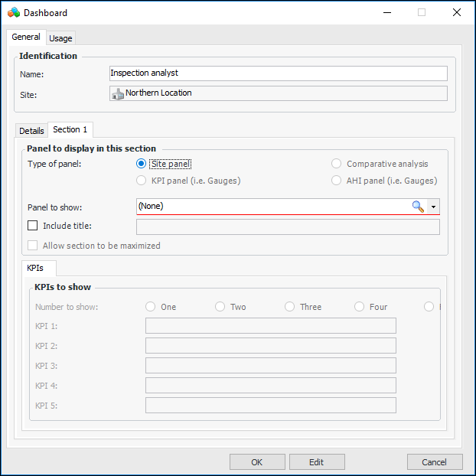Close the Dashboard window

(x=457, y=12)
